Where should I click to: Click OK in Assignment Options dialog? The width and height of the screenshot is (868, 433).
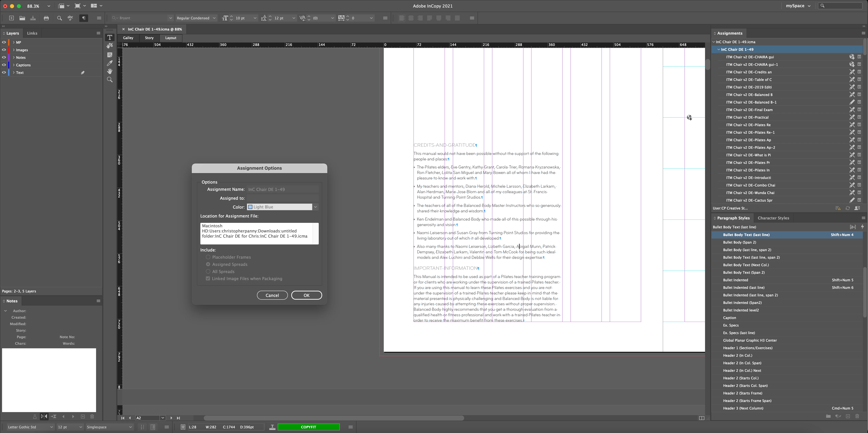(x=306, y=295)
